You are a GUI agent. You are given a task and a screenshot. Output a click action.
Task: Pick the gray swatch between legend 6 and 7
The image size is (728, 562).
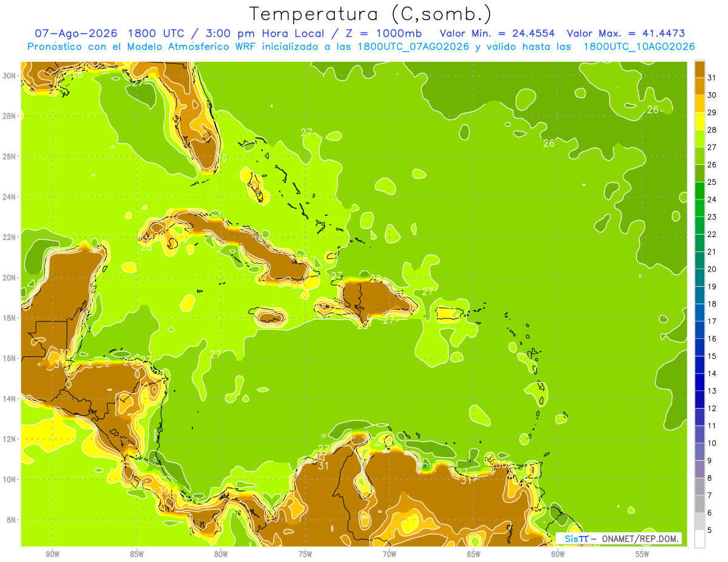[x=699, y=504]
